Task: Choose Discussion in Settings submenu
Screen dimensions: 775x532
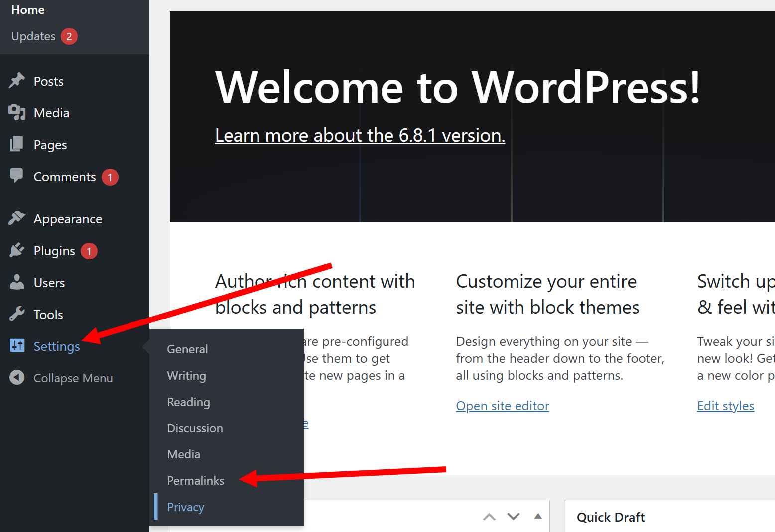Action: click(x=195, y=428)
